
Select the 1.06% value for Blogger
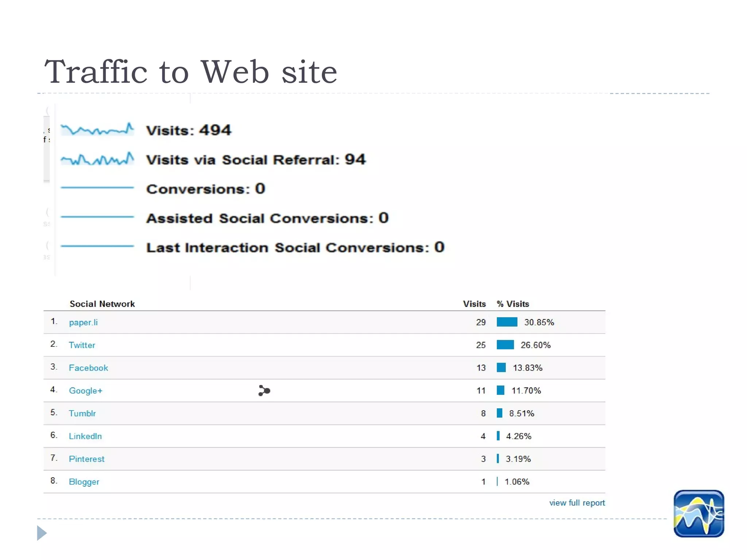click(x=517, y=482)
